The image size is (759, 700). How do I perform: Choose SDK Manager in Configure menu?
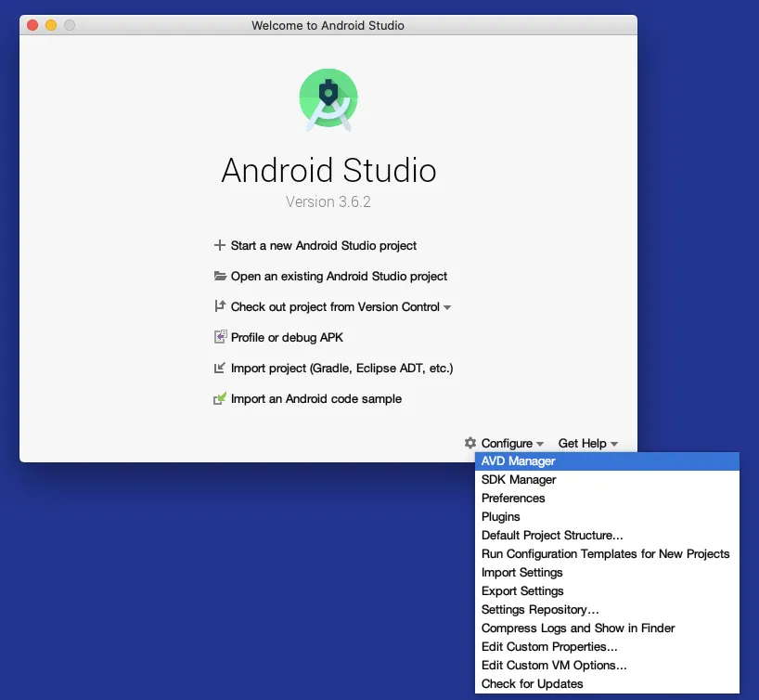[607, 480]
